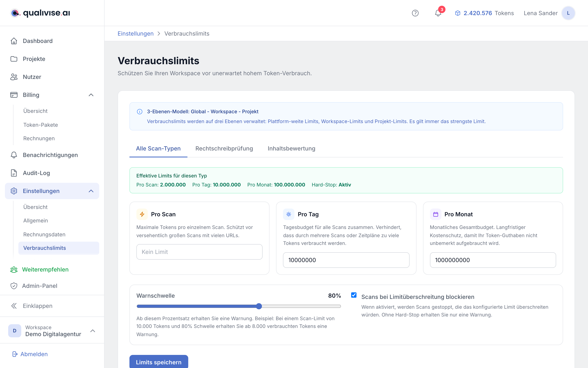Open Allgemein settings page
Viewport: 588px width, 368px height.
click(x=36, y=221)
